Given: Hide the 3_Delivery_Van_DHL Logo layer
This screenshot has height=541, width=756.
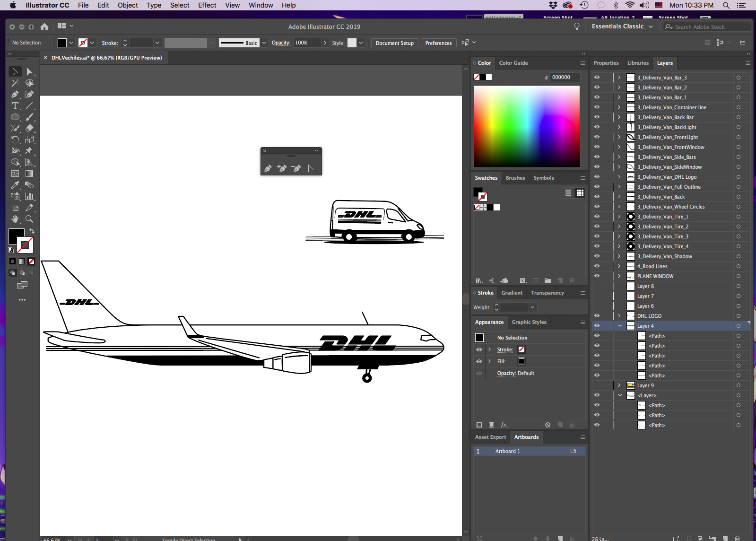Looking at the screenshot, I should (x=597, y=177).
